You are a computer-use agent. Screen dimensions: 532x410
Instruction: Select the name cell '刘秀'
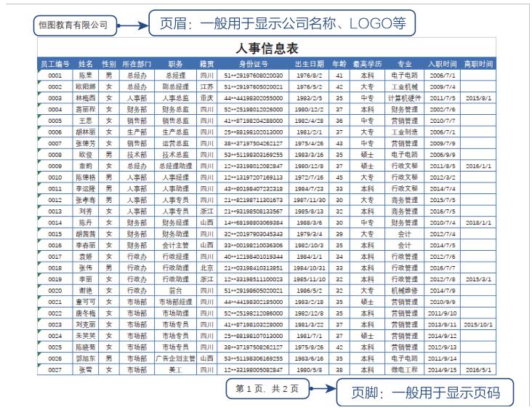click(x=86, y=212)
